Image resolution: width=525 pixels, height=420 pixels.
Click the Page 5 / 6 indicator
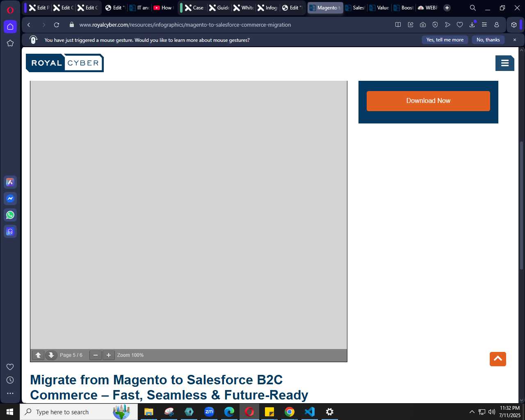pos(71,355)
